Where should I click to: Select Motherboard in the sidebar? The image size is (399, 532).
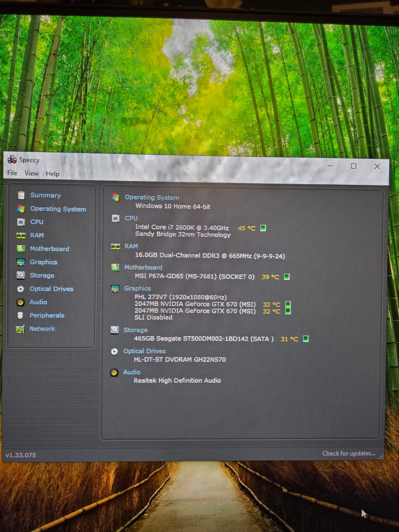tap(49, 249)
